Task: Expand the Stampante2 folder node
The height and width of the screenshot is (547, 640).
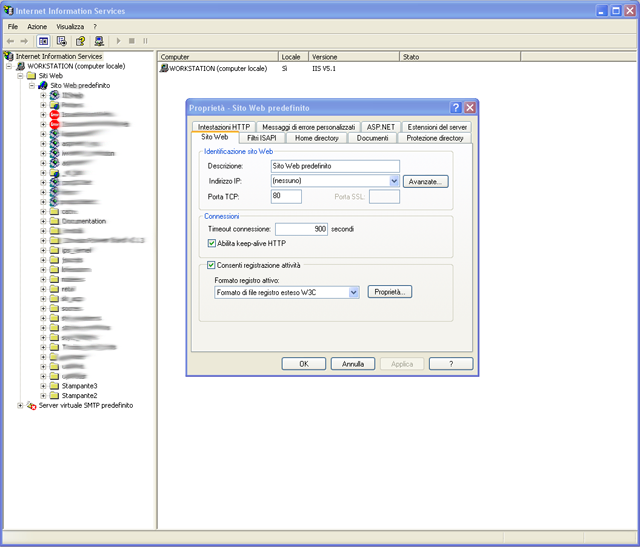Action: pyautogui.click(x=43, y=396)
